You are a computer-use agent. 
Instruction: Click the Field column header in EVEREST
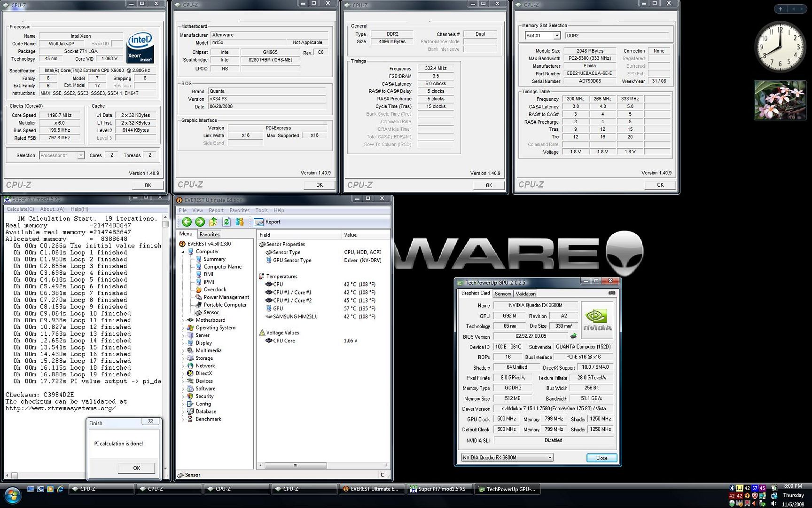point(299,235)
